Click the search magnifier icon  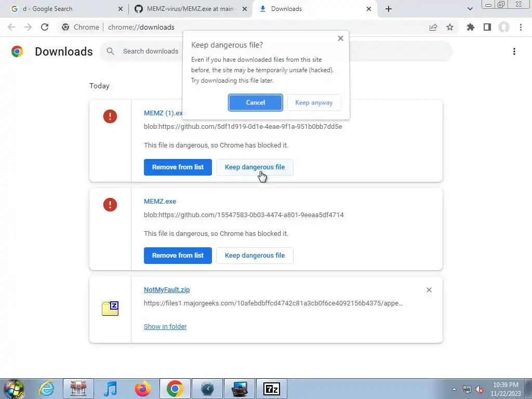coord(110,51)
